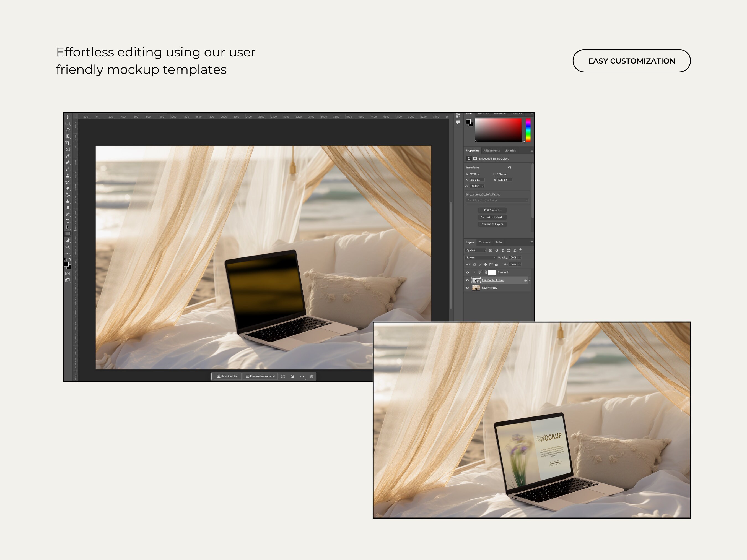Select the Eyedropper tool
Viewport: 747px width, 560px height.
(68, 156)
